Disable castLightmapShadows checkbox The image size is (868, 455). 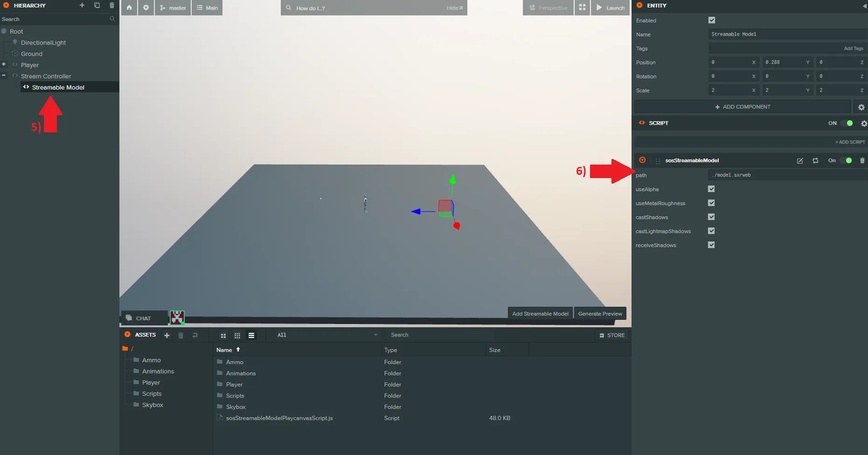[x=711, y=231]
